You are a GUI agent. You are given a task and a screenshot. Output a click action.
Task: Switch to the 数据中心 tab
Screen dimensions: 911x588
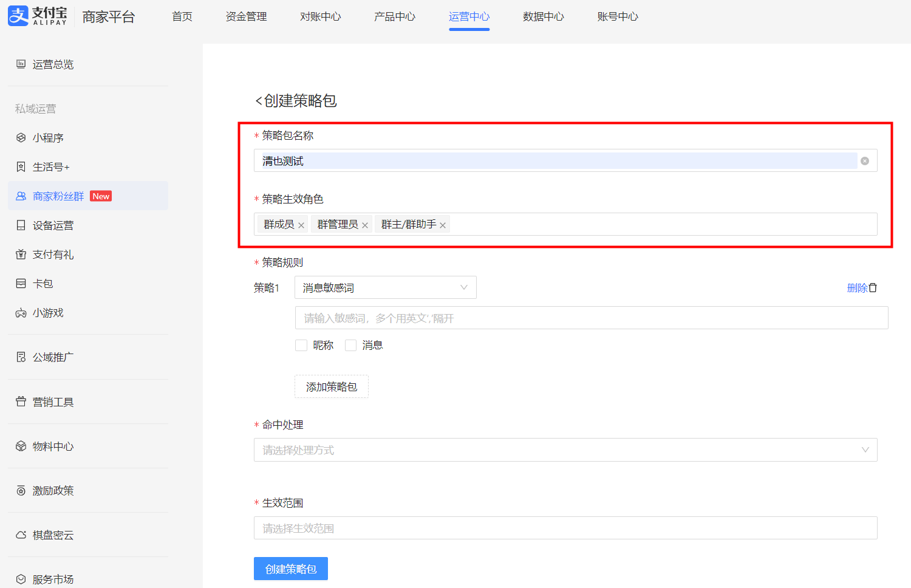(x=543, y=16)
